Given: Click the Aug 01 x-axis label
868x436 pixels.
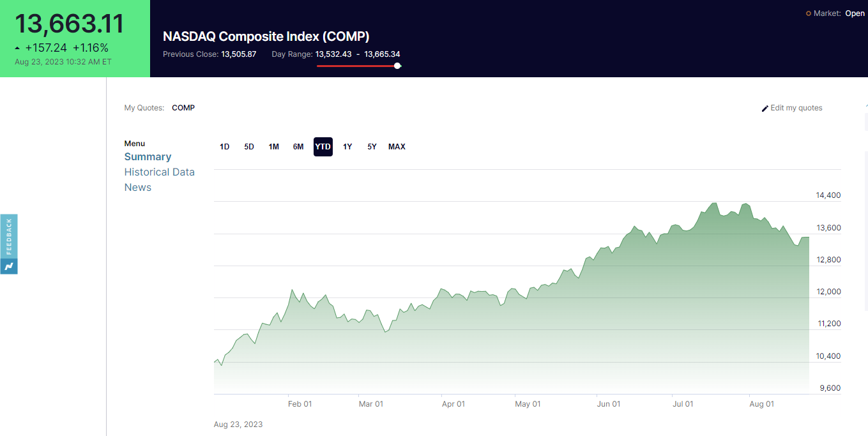Looking at the screenshot, I should point(761,404).
